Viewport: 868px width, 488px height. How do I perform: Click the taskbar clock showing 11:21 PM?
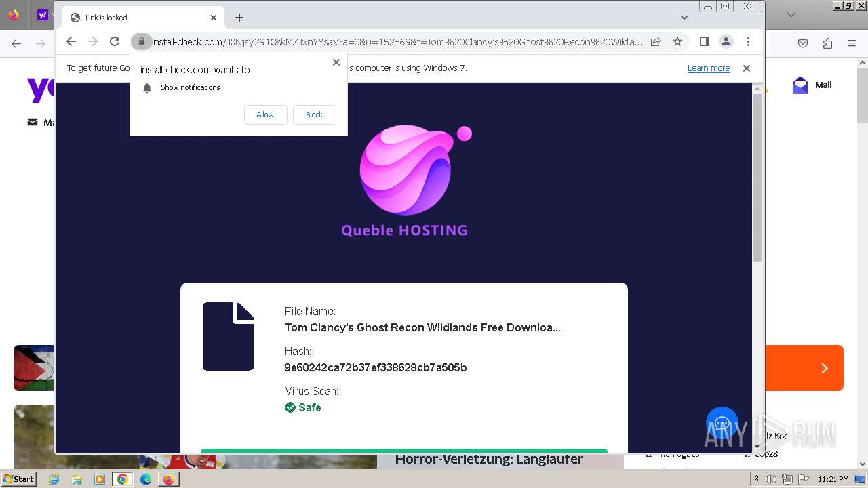tap(833, 479)
